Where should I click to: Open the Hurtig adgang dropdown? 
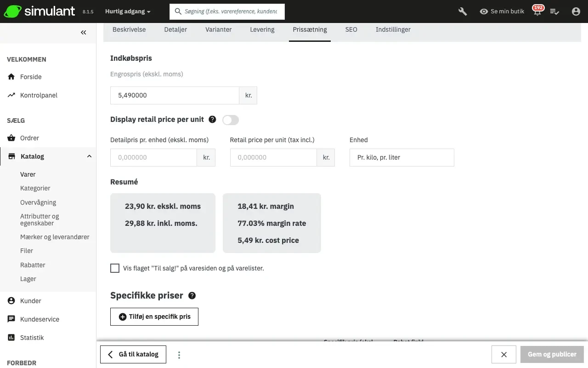point(127,11)
